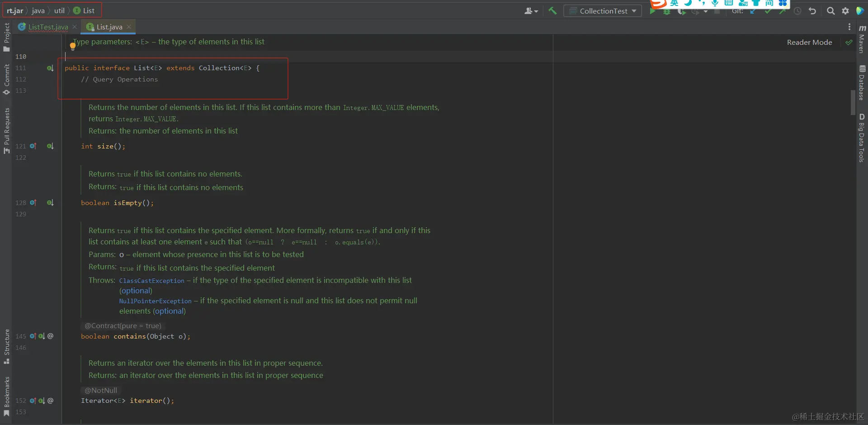Open Search Everywhere magnifier icon
Viewport: 868px width, 425px height.
pyautogui.click(x=830, y=11)
